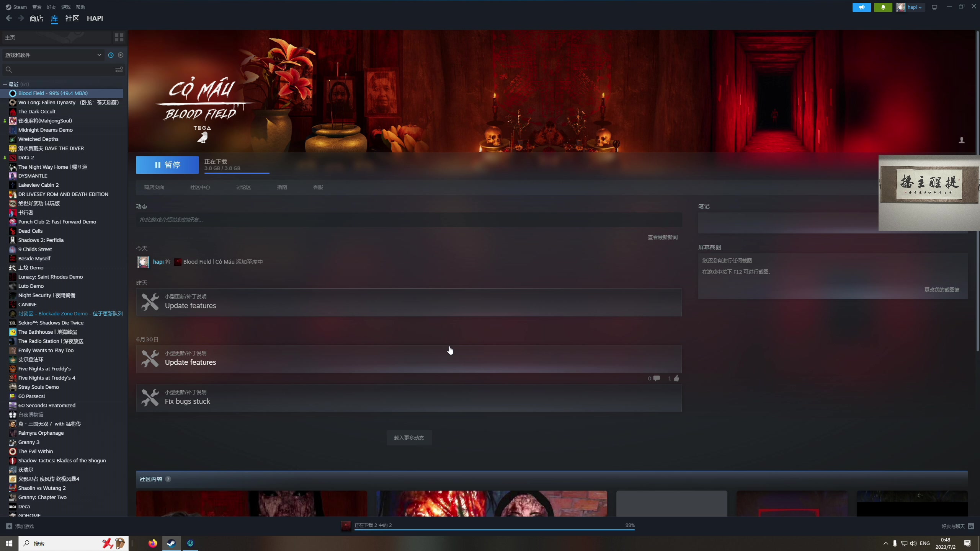Image resolution: width=980 pixels, height=551 pixels.
Task: Open 查看最新新闻 link
Action: pos(662,237)
